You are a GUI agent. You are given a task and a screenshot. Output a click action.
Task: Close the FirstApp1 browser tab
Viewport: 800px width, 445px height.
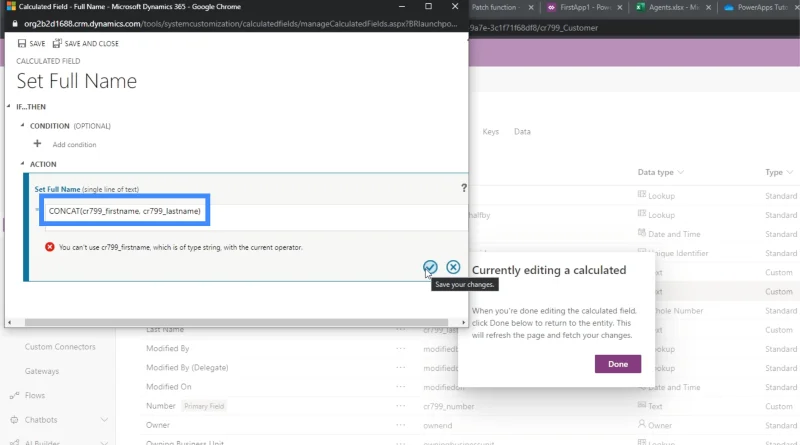point(620,7)
